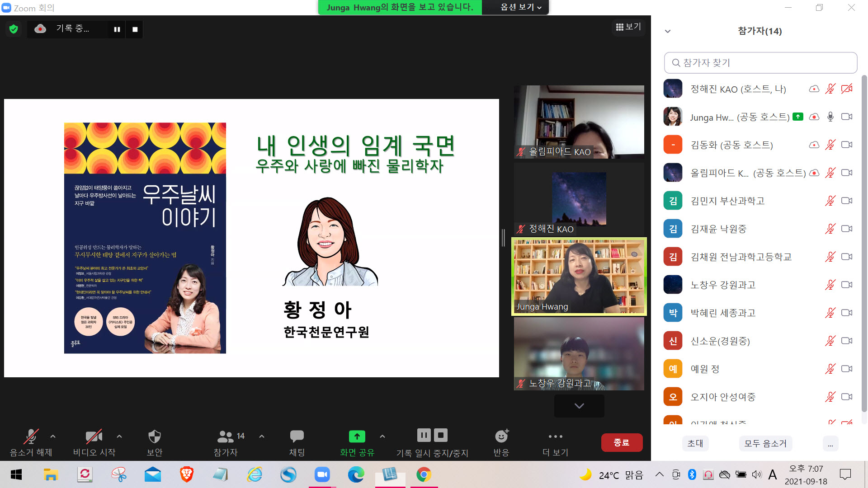The image size is (868, 488).
Task: Toggle mute icon for 정해진 KAO host row
Action: pyautogui.click(x=830, y=89)
